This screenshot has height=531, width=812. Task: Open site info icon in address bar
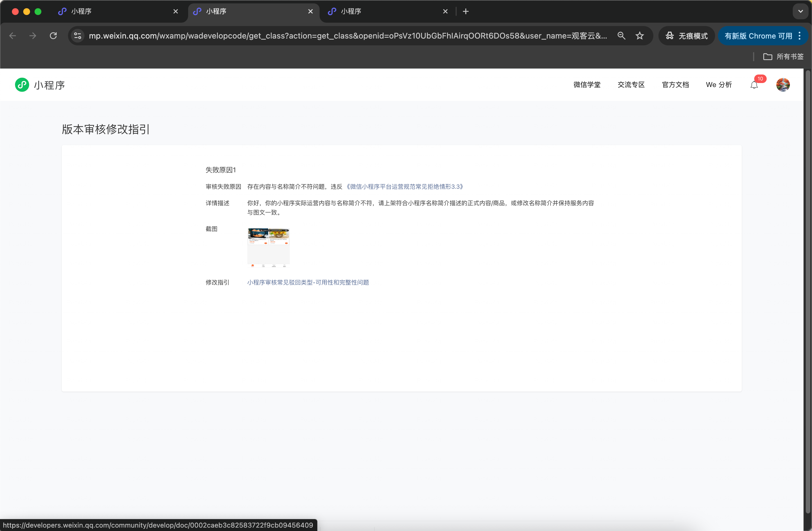click(x=78, y=36)
